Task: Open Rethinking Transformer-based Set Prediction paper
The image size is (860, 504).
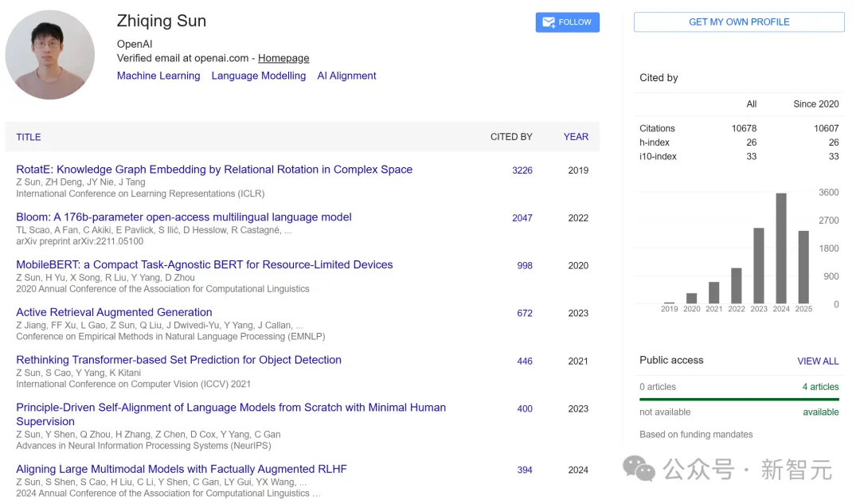Action: (x=179, y=361)
